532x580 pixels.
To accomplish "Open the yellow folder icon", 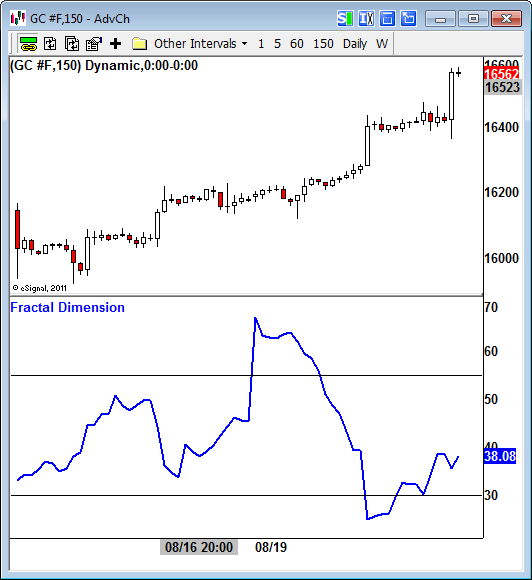I will [x=139, y=44].
